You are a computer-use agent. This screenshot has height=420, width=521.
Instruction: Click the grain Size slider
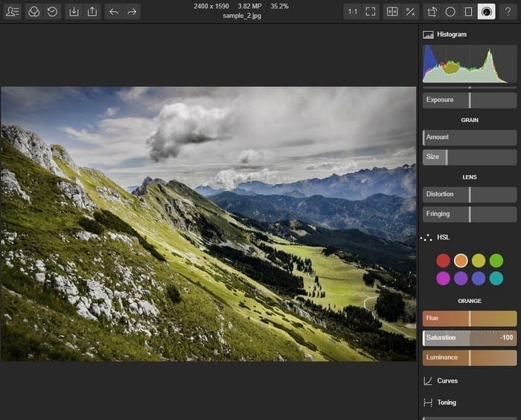point(470,157)
